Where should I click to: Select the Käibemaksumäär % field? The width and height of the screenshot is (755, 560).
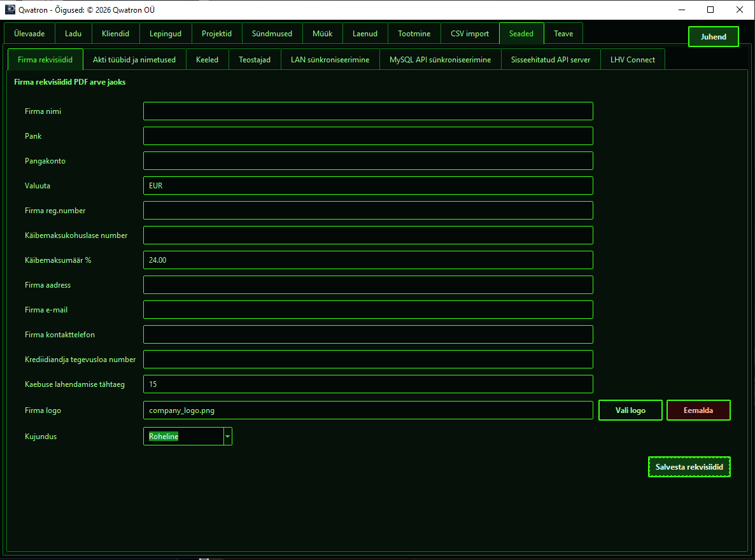368,260
